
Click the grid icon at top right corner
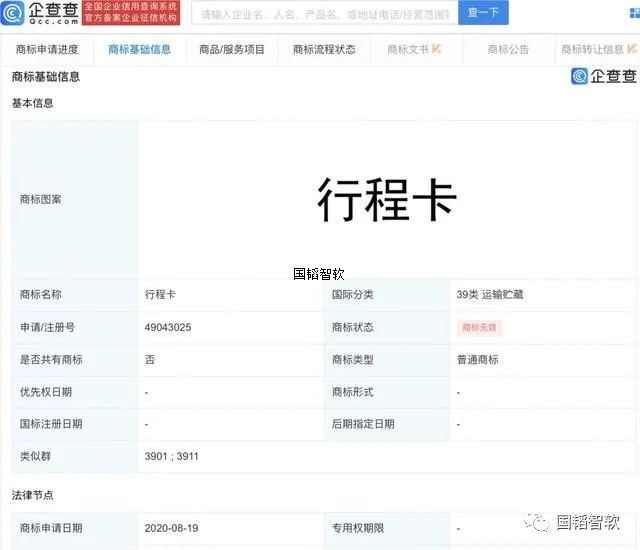(635, 13)
